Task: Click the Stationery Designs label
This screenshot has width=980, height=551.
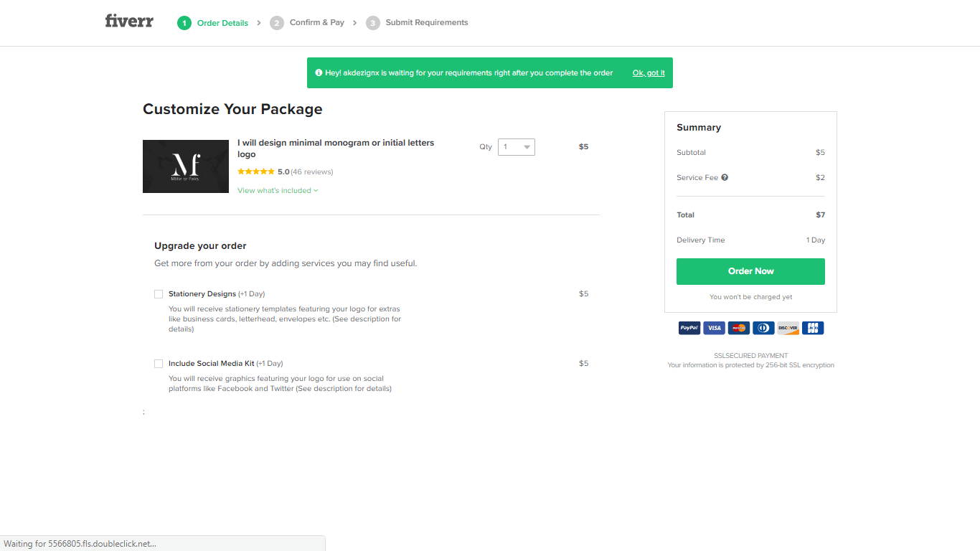Action: point(202,294)
